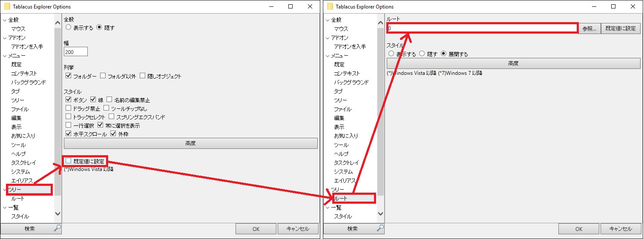Click the 高度 button in right window
Viewport: 644px width, 239px height.
(x=514, y=63)
